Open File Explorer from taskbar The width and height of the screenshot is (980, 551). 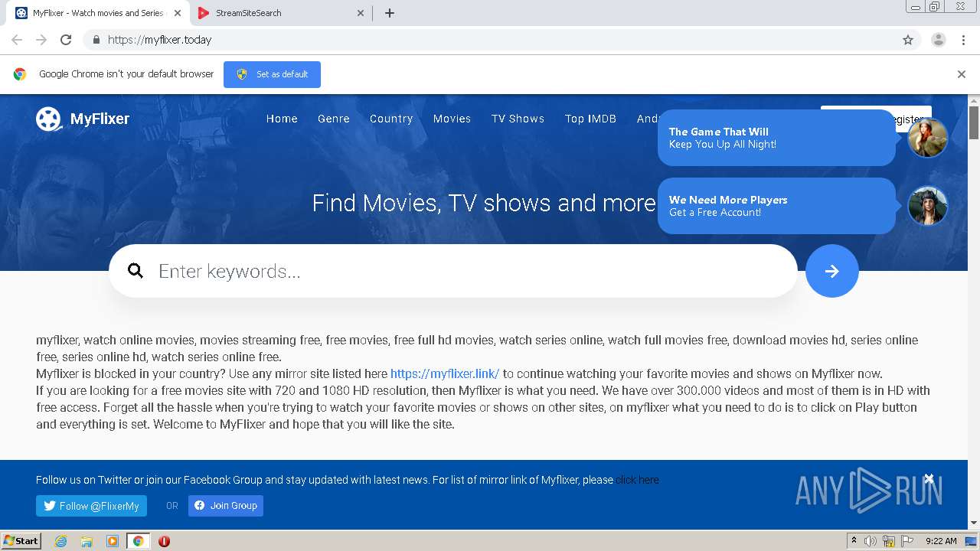coord(87,541)
